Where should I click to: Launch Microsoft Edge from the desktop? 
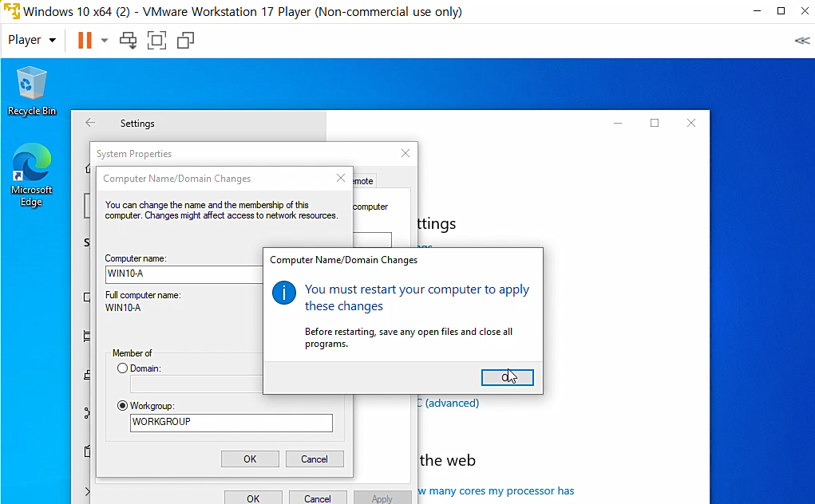[32, 175]
